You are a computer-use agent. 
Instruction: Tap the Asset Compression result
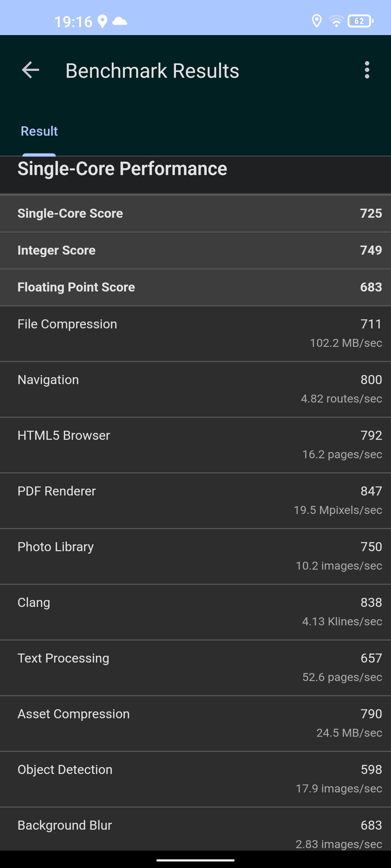click(195, 723)
